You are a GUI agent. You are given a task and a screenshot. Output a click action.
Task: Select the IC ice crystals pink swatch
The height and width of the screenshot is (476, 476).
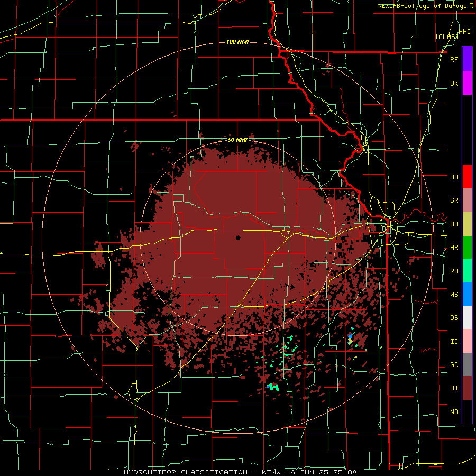click(x=467, y=341)
